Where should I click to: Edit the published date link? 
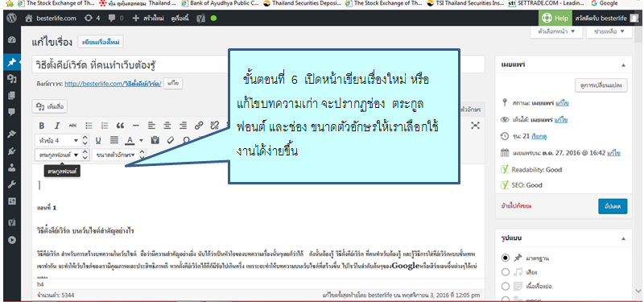click(613, 153)
